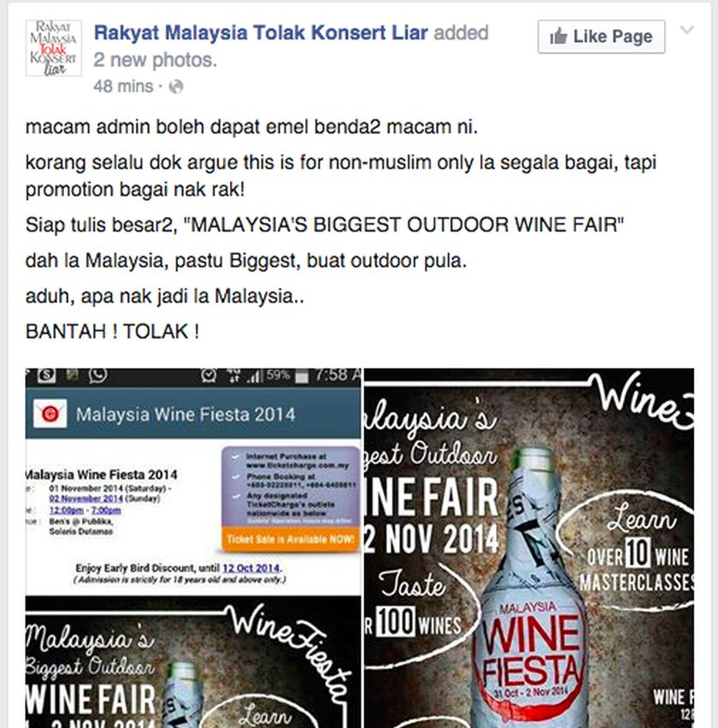Screen dimensions: 718x728
Task: Click the red email app icon in screenshot
Action: tap(50, 414)
